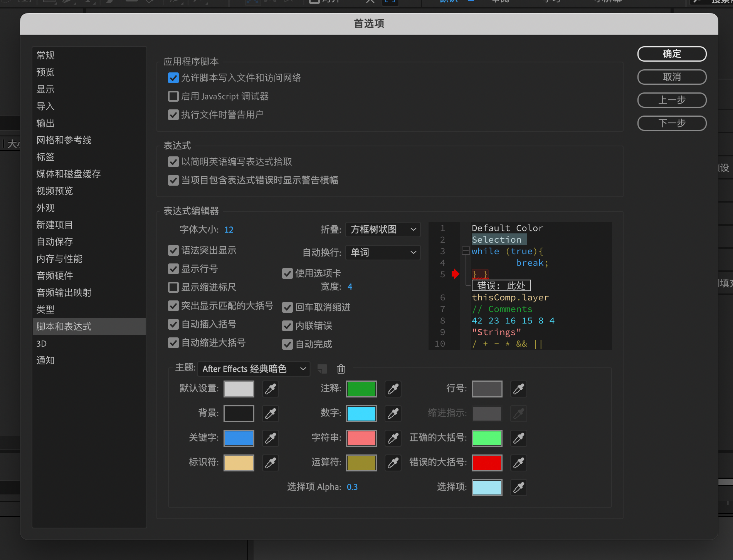Toggle 使用选项卡 checkbox
The width and height of the screenshot is (733, 560).
[x=287, y=273]
